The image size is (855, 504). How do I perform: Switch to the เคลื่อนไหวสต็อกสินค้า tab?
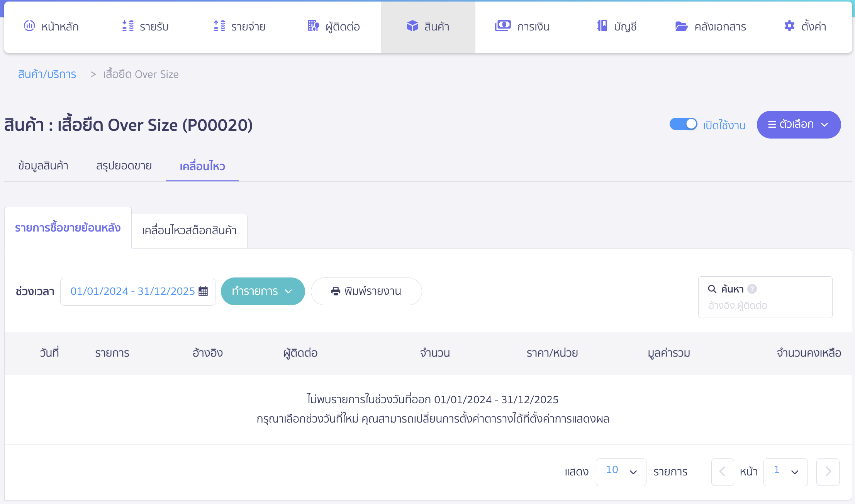click(x=189, y=230)
